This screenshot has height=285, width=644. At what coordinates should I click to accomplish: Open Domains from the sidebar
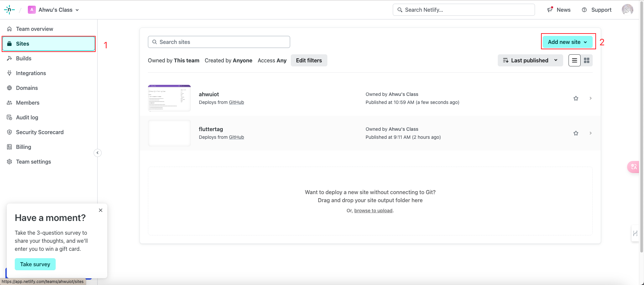(27, 88)
